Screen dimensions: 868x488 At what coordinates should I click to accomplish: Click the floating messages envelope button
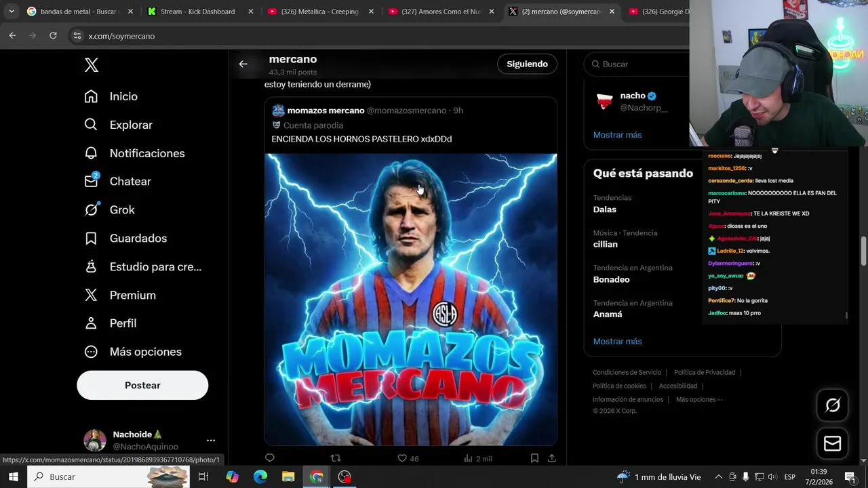coord(833,443)
